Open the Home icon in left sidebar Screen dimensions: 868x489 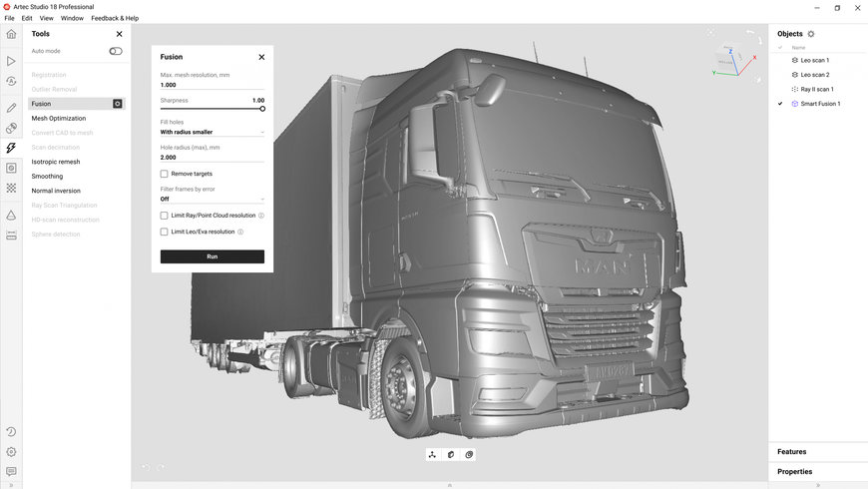11,34
